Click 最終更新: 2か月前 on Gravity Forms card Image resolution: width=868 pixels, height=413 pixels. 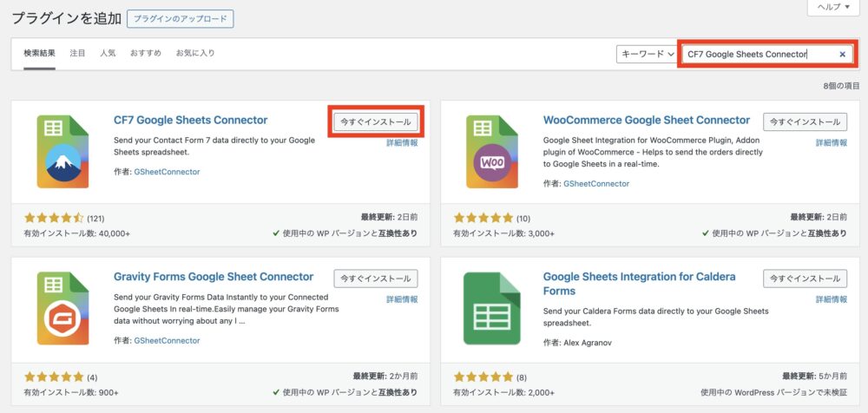(x=385, y=377)
